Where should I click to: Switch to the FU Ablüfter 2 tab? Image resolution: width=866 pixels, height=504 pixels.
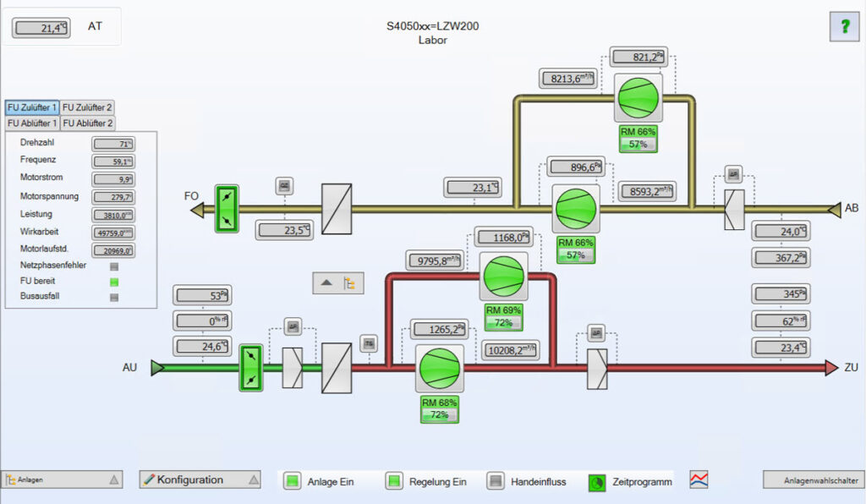pyautogui.click(x=88, y=123)
